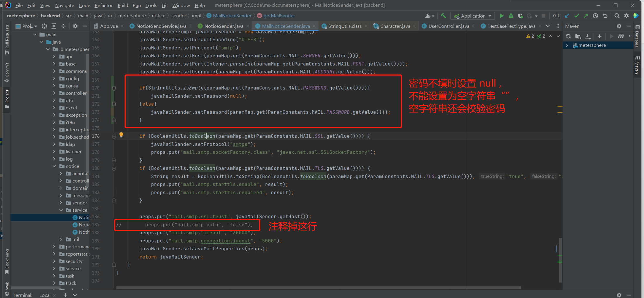Toggle the Database tool window stripe

pyautogui.click(x=637, y=36)
